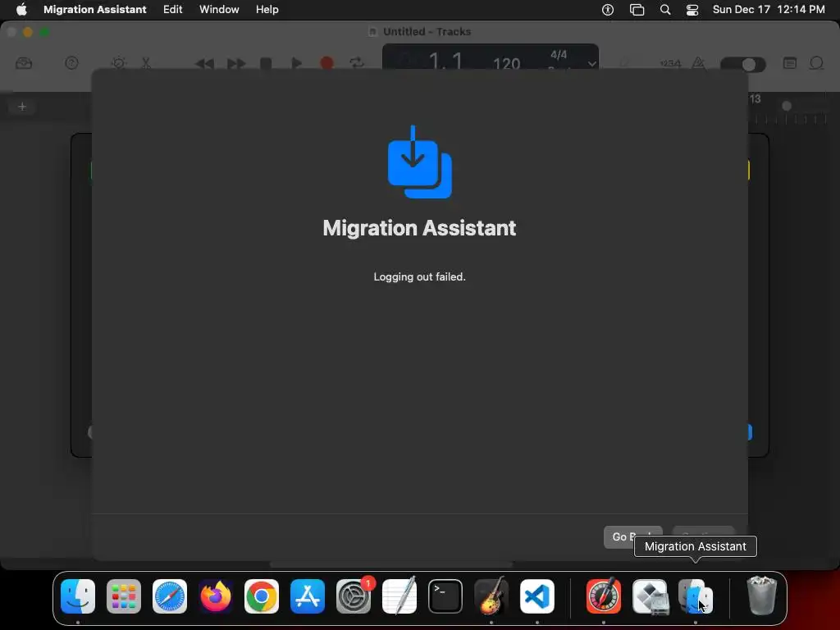Launch Google Chrome from Dock
This screenshot has width=840, height=630.
[262, 596]
